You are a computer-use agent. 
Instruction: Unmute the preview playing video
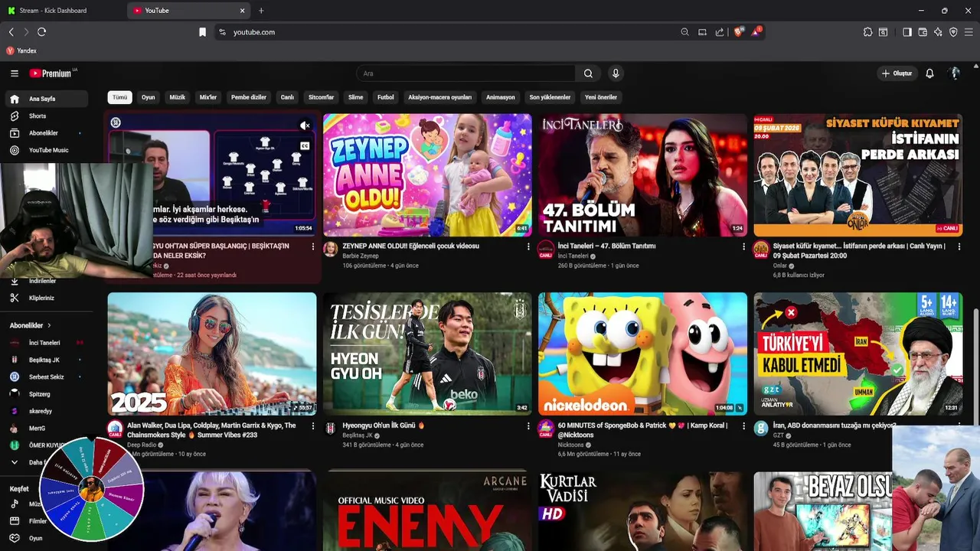[305, 126]
